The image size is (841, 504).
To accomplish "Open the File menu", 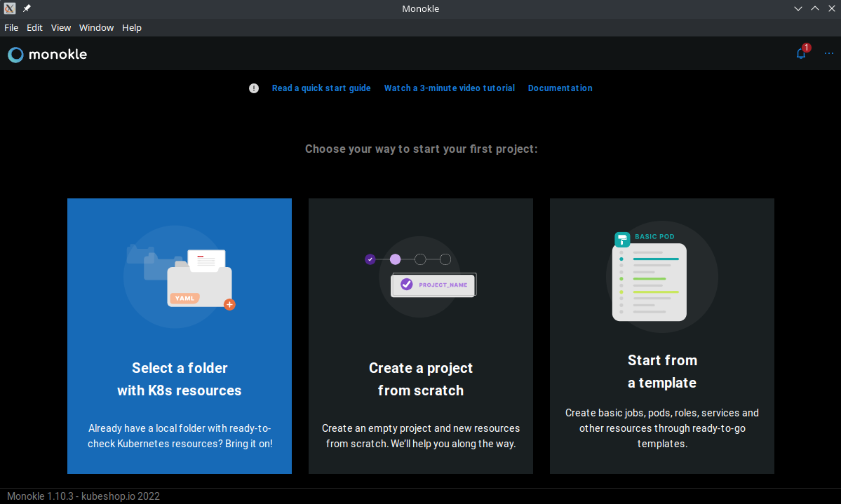I will coord(11,28).
